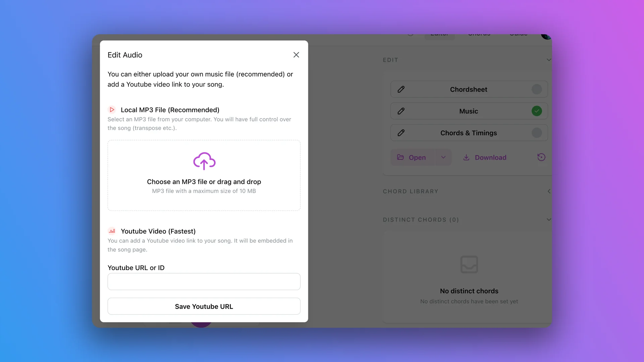This screenshot has height=362, width=644.
Task: Click the 'Youtube URL or ID' label
Action: pos(136,268)
